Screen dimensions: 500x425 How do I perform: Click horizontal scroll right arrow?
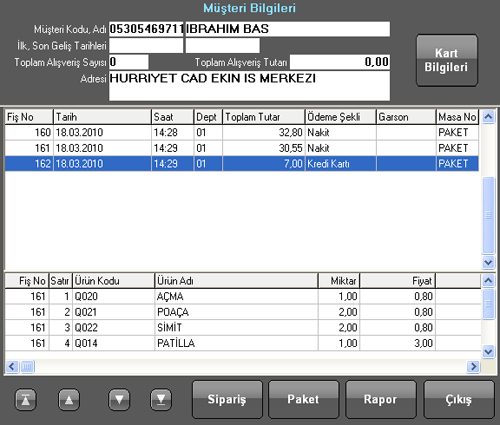coord(473,367)
